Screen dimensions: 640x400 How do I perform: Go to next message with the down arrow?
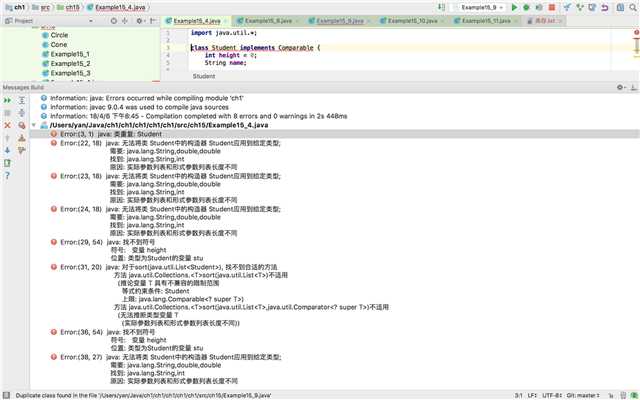[x=7, y=150]
